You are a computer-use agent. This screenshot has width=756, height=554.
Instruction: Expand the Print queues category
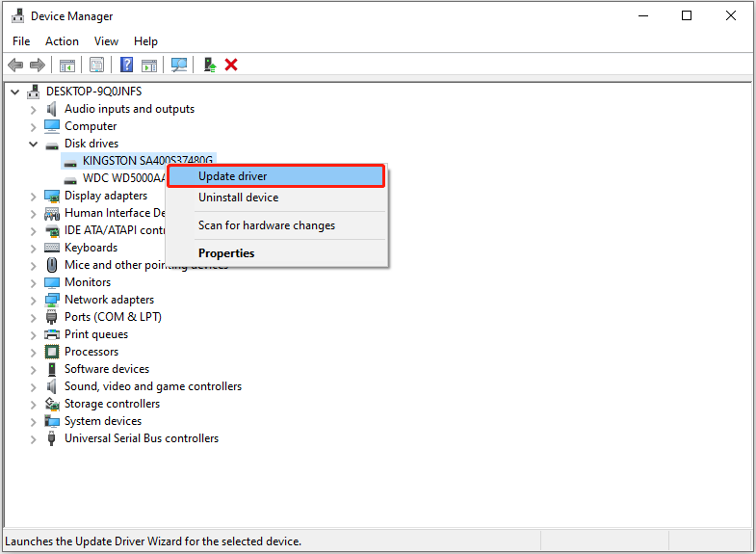pyautogui.click(x=33, y=335)
